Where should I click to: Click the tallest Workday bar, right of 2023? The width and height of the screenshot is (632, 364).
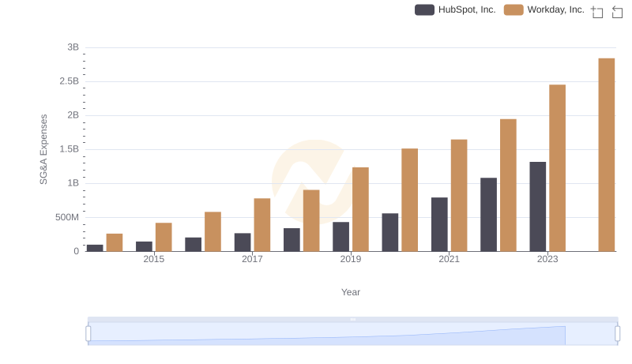pyautogui.click(x=607, y=155)
